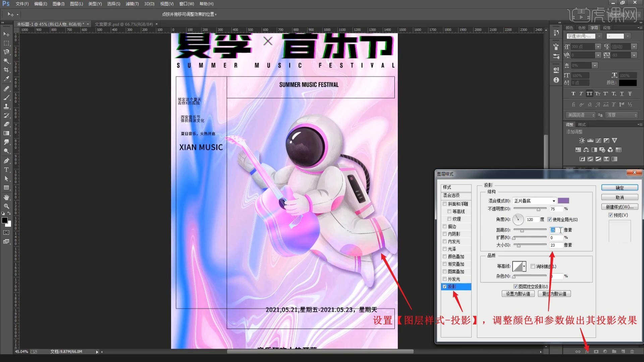Click the New Style (新建样式) button
Image resolution: width=644 pixels, height=362 pixels.
click(619, 207)
